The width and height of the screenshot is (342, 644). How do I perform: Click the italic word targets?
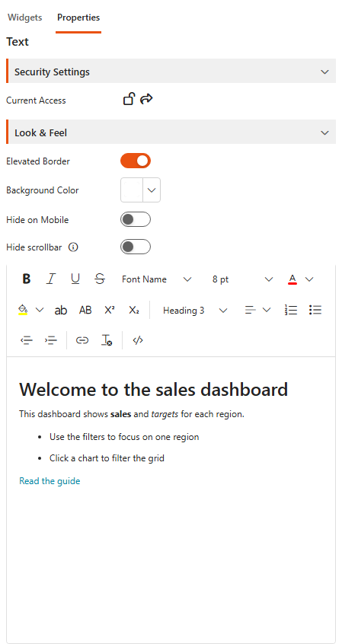pos(165,414)
